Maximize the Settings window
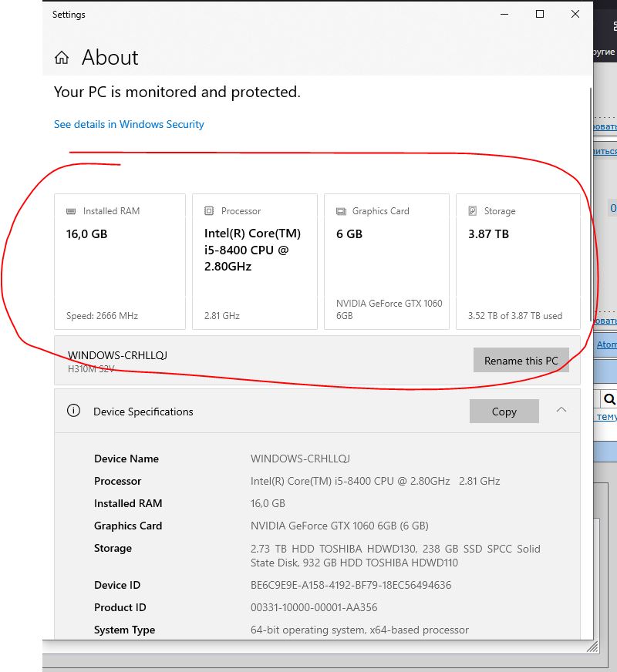The width and height of the screenshot is (617, 672). [x=540, y=14]
